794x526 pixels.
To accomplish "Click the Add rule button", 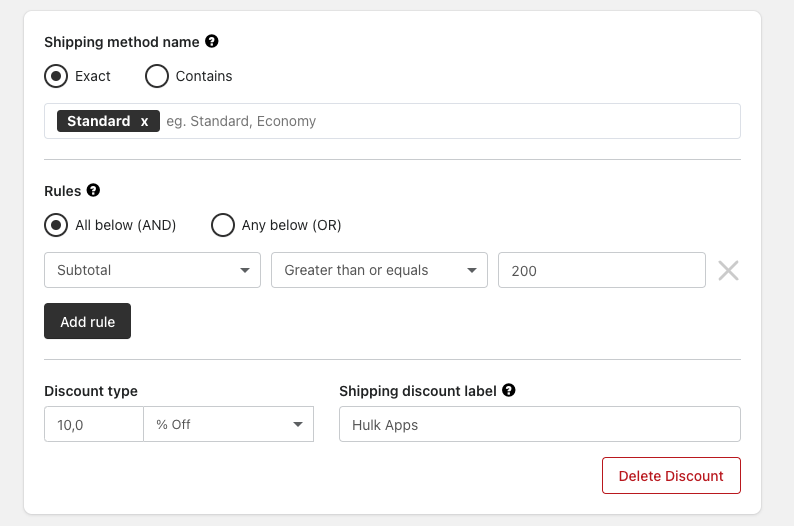I will pos(88,321).
